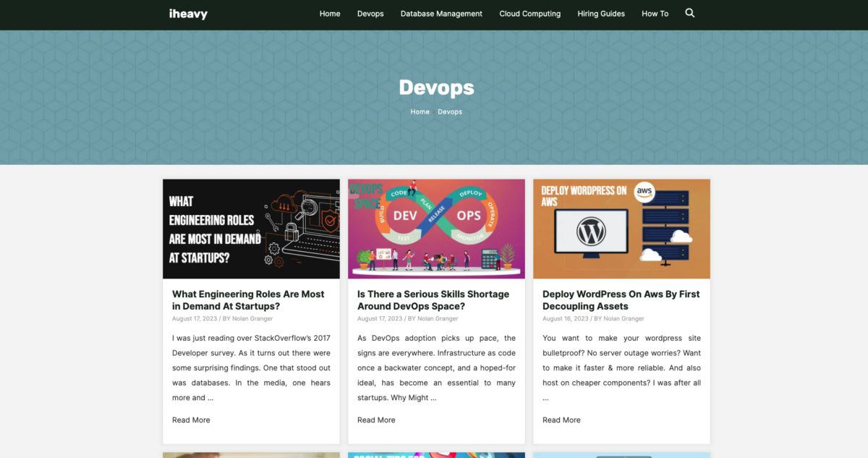Open the DevOps skills shortage article title
This screenshot has height=458, width=868.
(433, 300)
